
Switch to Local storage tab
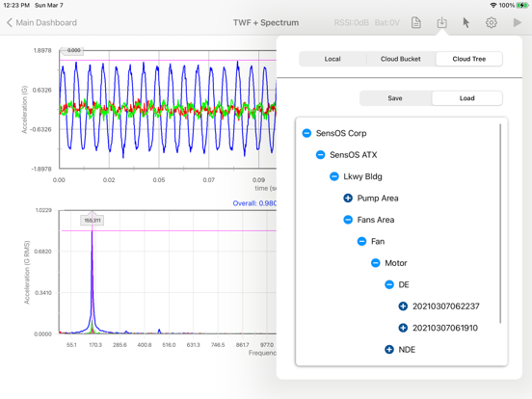pyautogui.click(x=332, y=59)
